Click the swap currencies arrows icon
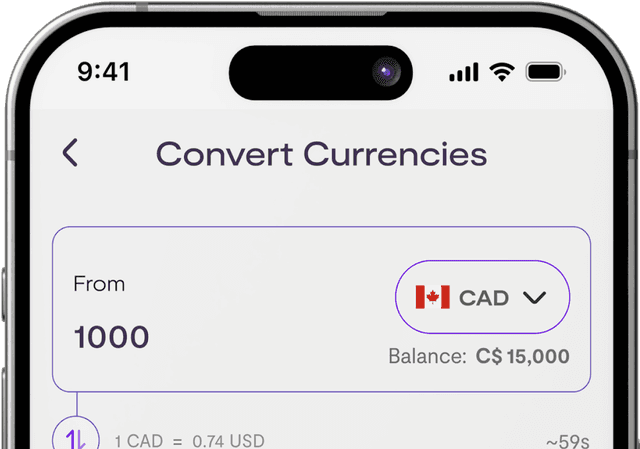This screenshot has width=640, height=449. point(77,437)
